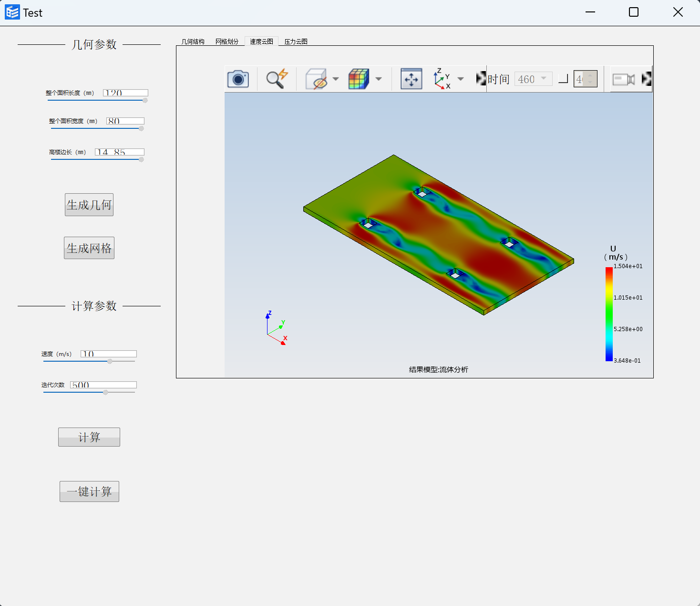Viewport: 700px width, 606px height.
Task: Click the 高楼边长 slider handle
Action: tap(141, 159)
